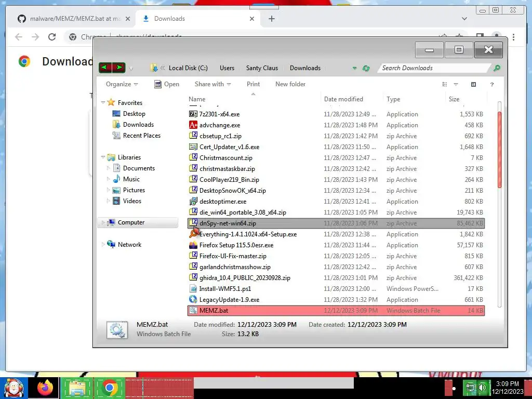
Task: Open the Organize menu
Action: [x=122, y=84]
